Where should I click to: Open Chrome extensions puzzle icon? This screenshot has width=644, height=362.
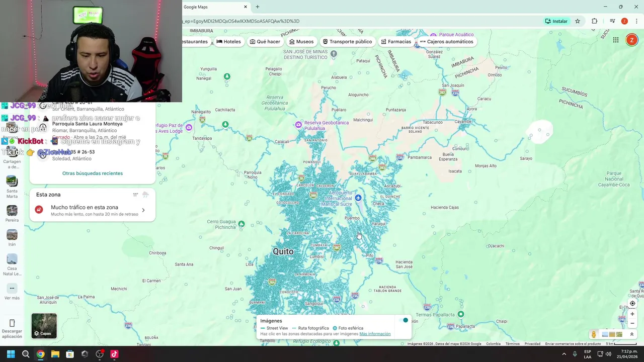click(x=595, y=21)
